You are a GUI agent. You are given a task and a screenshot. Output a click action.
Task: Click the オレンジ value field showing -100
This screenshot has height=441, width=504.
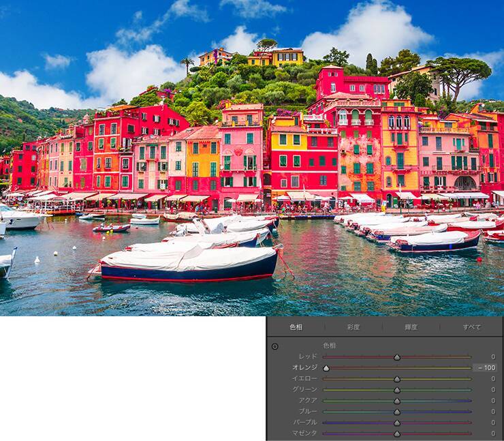tap(486, 368)
